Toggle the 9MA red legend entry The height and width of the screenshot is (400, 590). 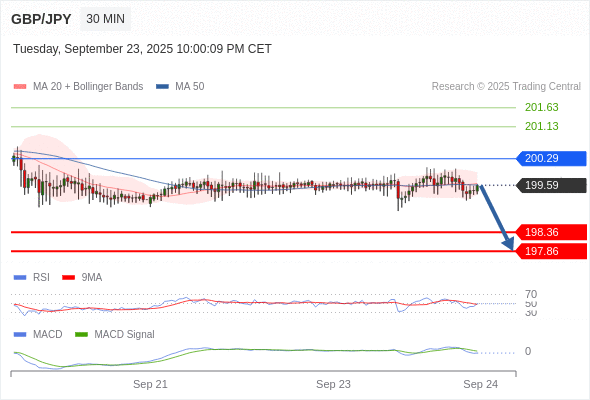pyautogui.click(x=82, y=278)
